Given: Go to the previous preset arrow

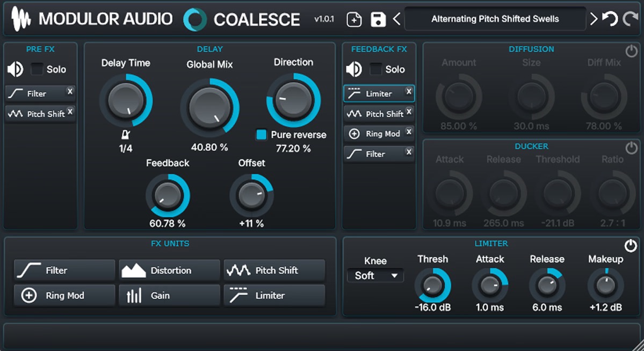Looking at the screenshot, I should pos(396,19).
